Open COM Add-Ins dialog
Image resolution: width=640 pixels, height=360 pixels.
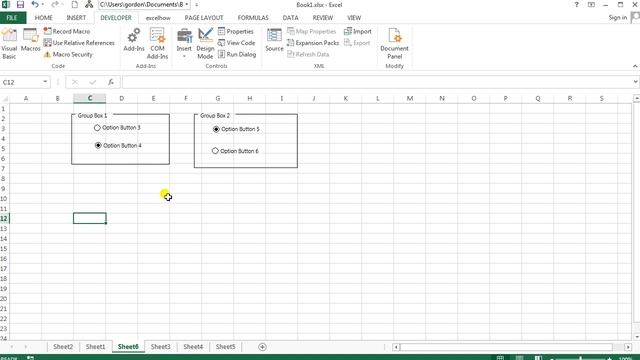(x=157, y=44)
